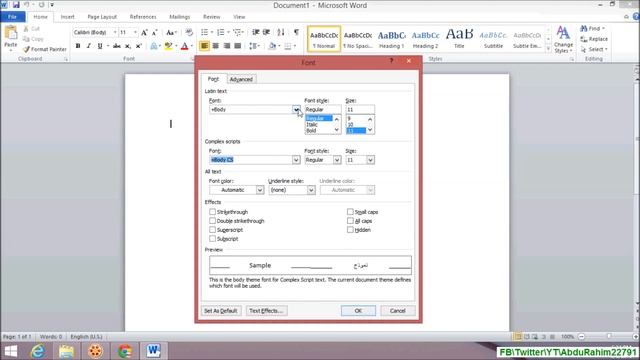This screenshot has height=360, width=640.
Task: Click the Text Highlight Color icon
Action: click(168, 46)
